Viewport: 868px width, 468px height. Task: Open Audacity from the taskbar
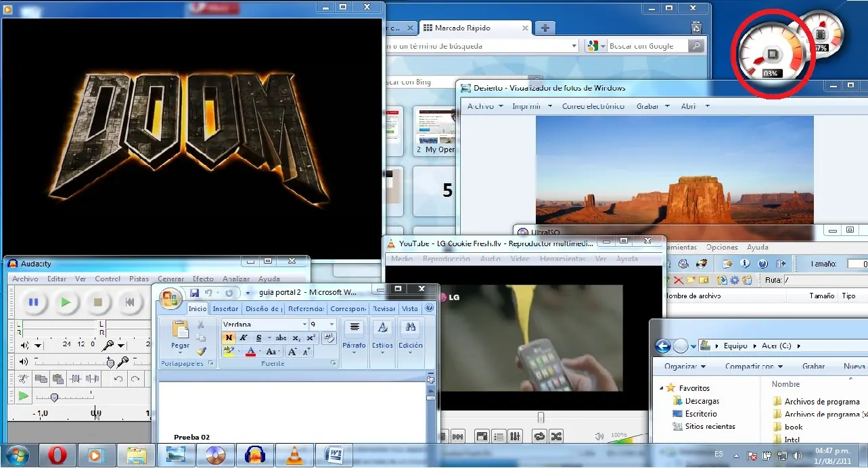coord(255,455)
